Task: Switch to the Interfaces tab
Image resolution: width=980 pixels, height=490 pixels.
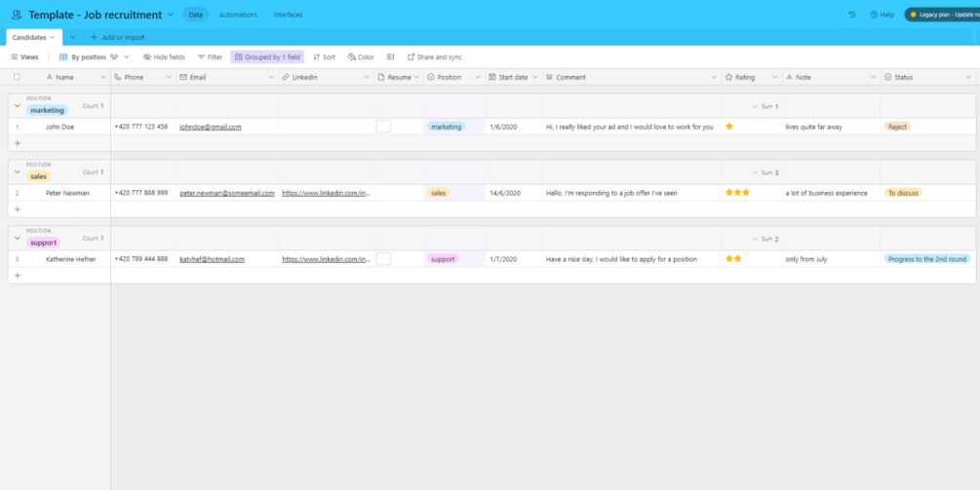Action: pos(288,15)
